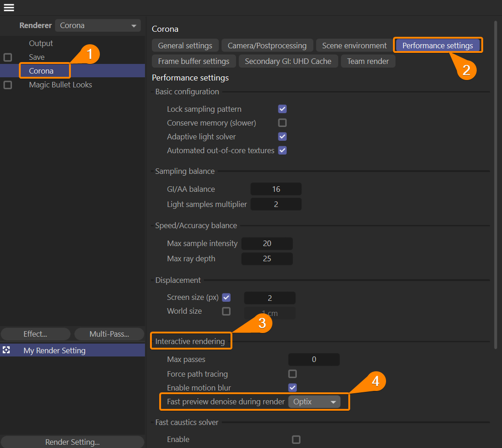
Task: Disable the Adaptive light solver checkbox
Action: [283, 137]
